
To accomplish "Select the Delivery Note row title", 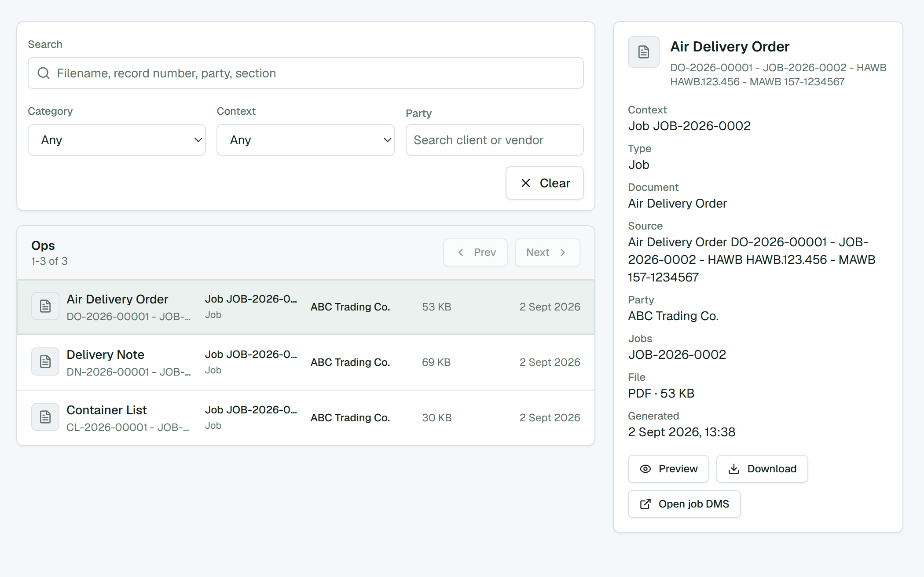I will [106, 354].
